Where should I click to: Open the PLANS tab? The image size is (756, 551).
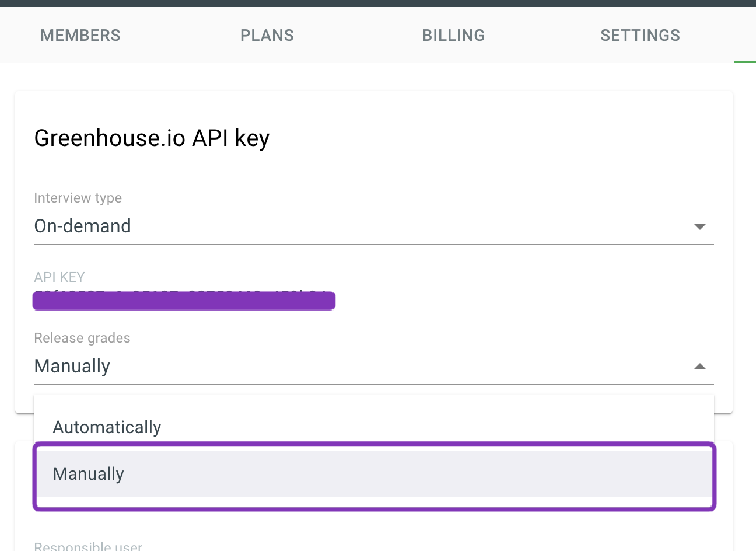click(267, 36)
